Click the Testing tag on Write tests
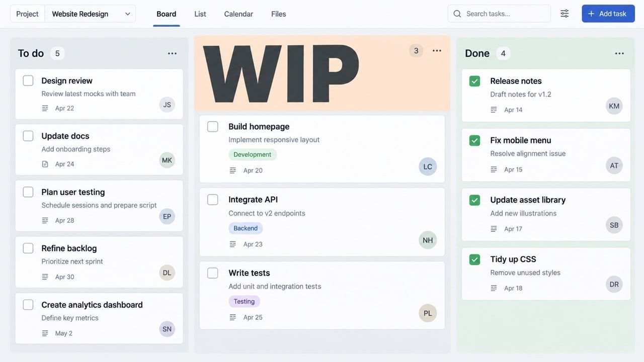Screen dimensions: 644x362 pos(244,302)
